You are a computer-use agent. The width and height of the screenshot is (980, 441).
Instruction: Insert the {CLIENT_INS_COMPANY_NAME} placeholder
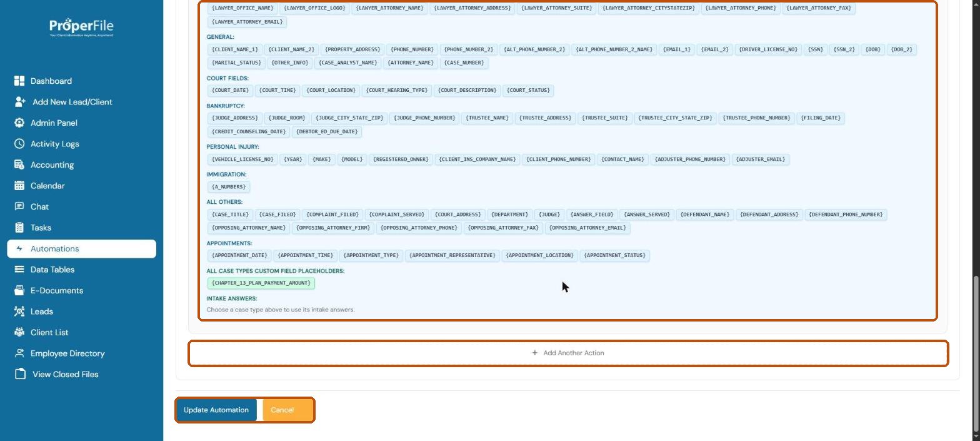(x=477, y=160)
